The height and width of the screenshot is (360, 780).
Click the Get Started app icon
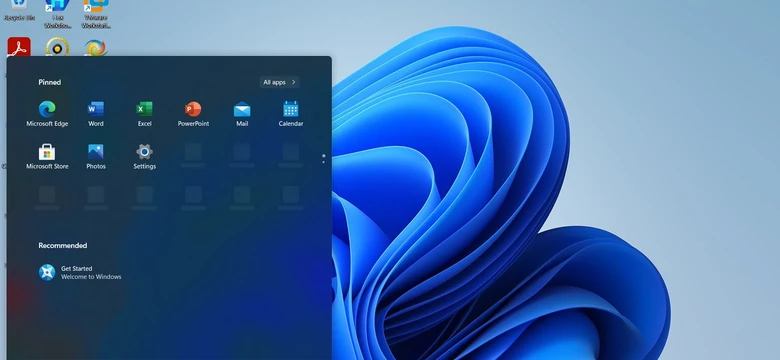(x=47, y=272)
